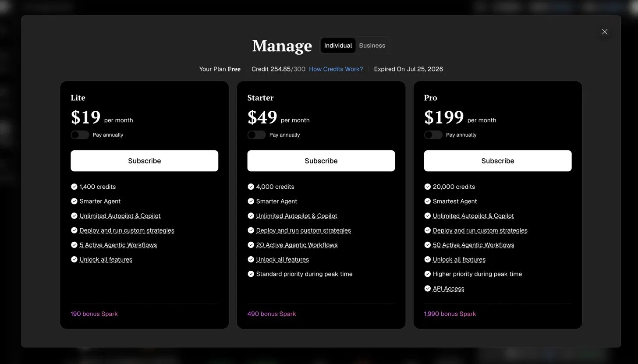The image size is (638, 364).
Task: Click checkmark icon beside 1,400 credits
Action: pyautogui.click(x=74, y=187)
